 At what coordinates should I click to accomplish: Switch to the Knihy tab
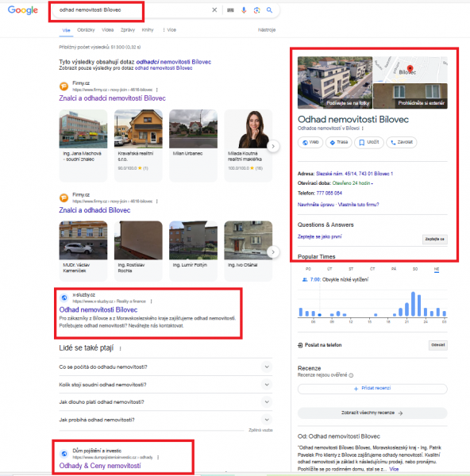148,30
